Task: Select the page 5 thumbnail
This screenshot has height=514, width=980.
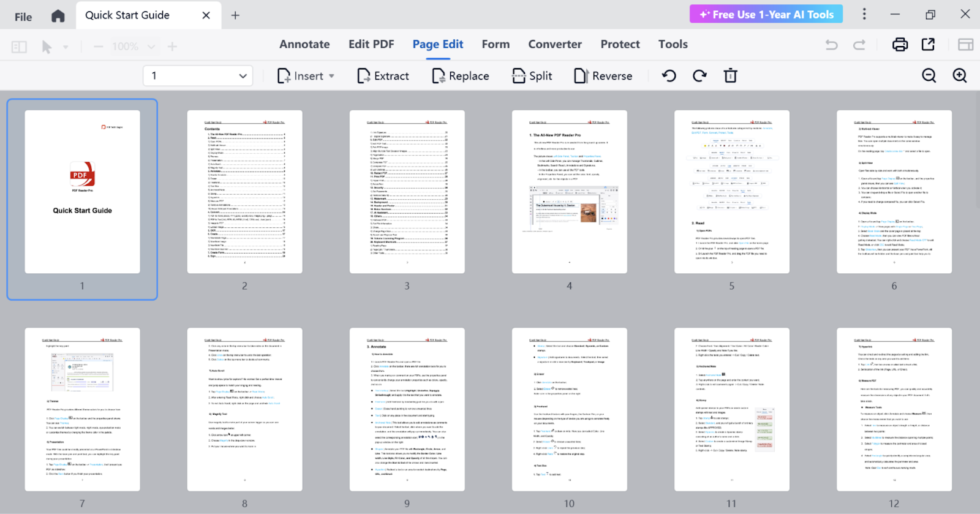Action: 731,192
